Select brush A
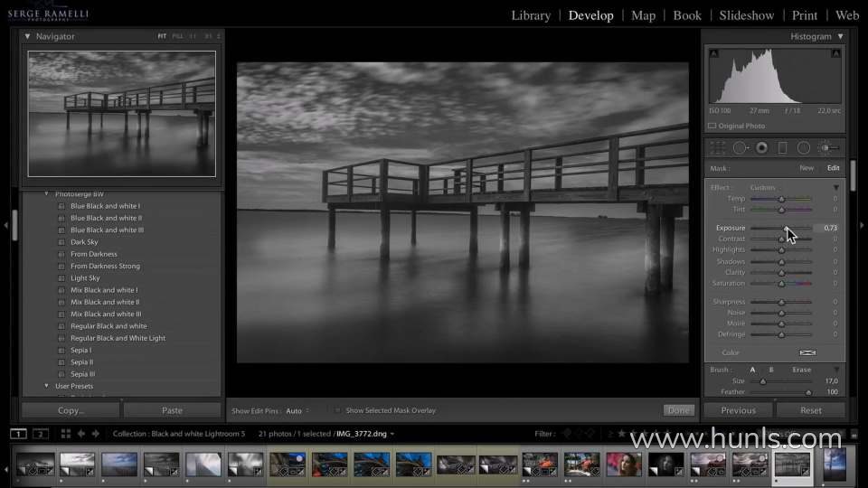The image size is (868, 488). coord(752,370)
